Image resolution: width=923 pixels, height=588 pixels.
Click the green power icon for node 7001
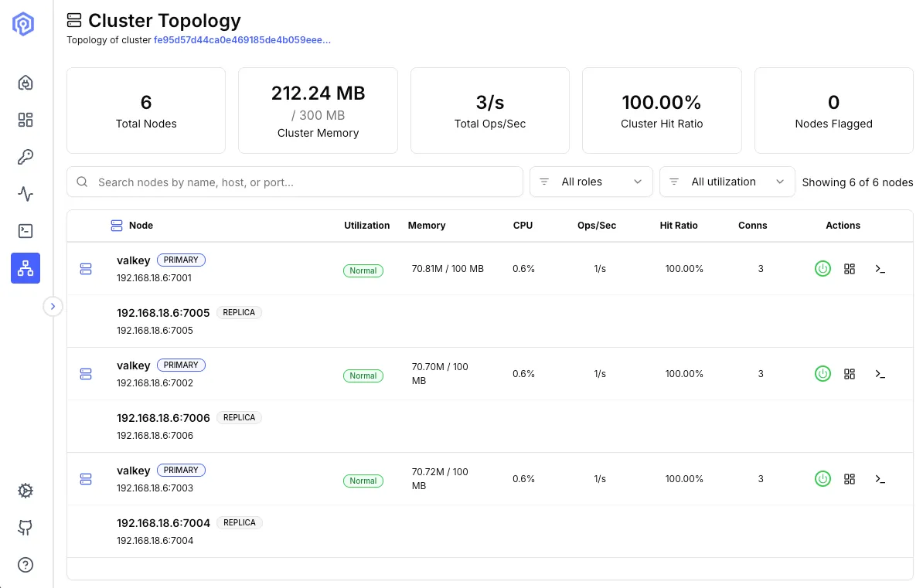(x=823, y=269)
